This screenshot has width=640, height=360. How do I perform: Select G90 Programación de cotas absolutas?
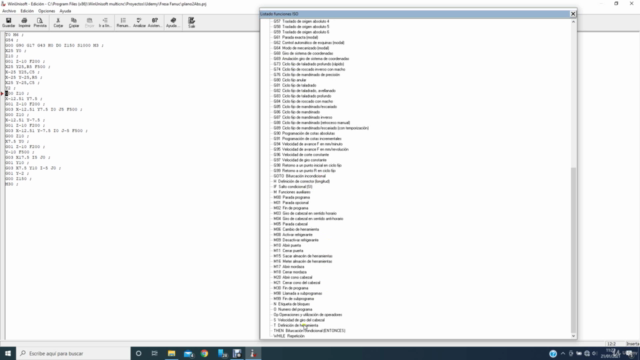[x=304, y=133]
